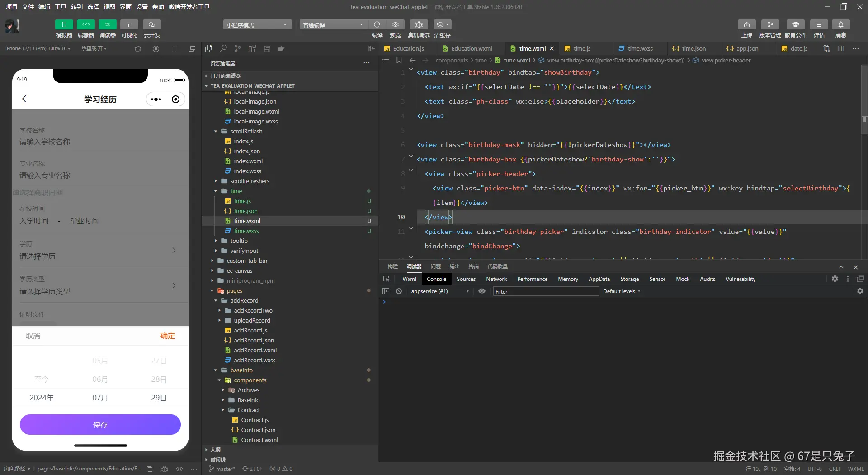The image size is (868, 475).
Task: Switch to the time.js editor tab
Action: (582, 48)
